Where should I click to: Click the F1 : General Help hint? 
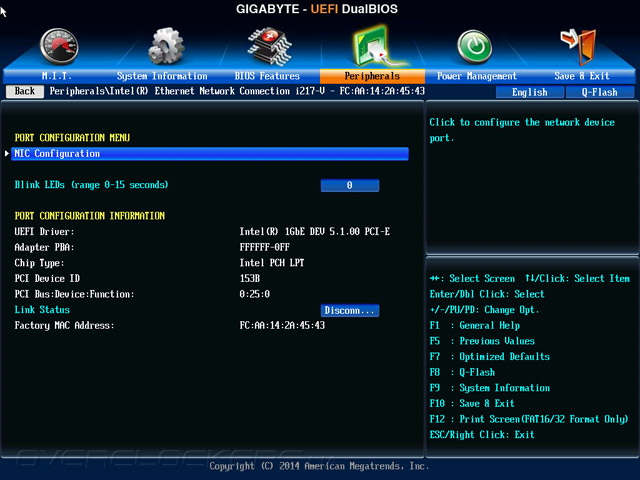(475, 326)
